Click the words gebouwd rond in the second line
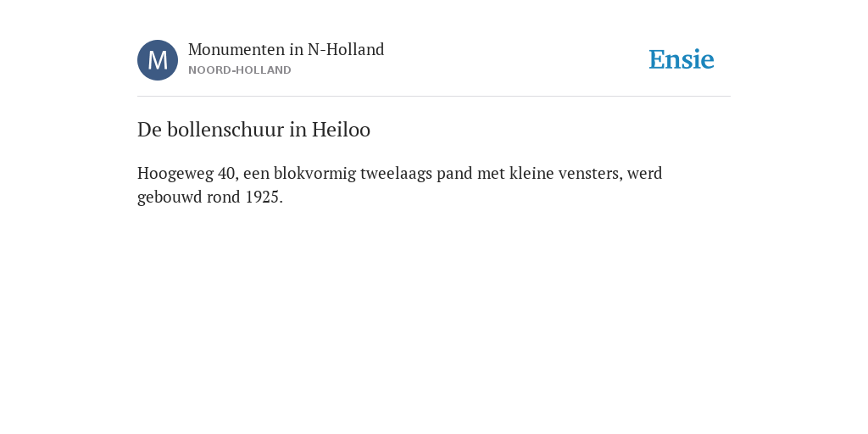Screen dimensions: 868x434 (189, 197)
